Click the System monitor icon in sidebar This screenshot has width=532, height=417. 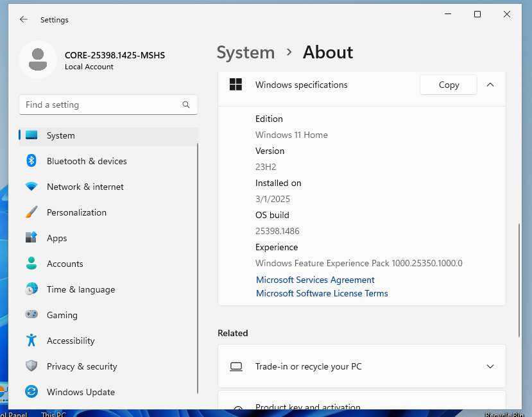[x=31, y=135]
